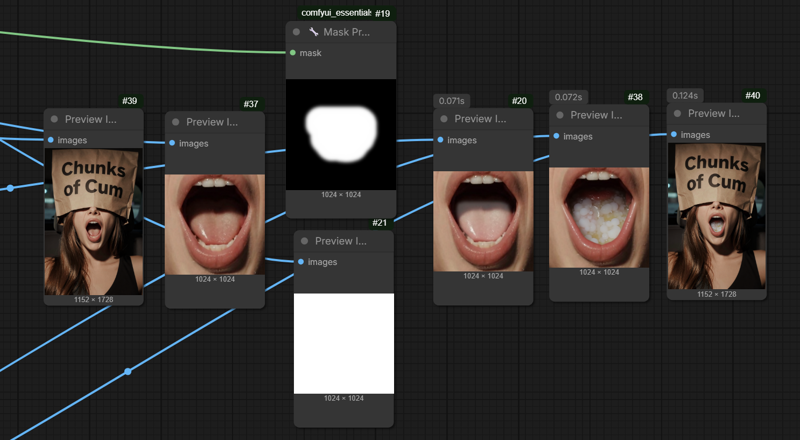Click the wrench icon on the Mask Preview node
Viewport: 800px width, 440px height.
pos(313,32)
